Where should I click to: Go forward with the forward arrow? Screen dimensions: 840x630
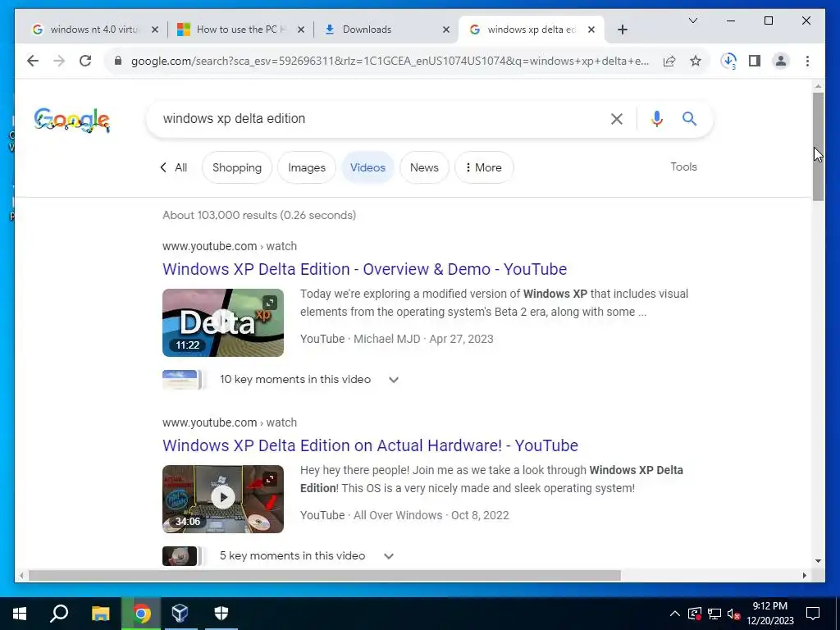(x=59, y=61)
